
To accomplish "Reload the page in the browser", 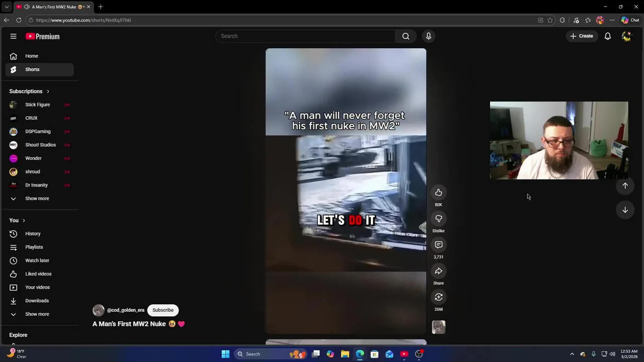I will pyautogui.click(x=19, y=20).
